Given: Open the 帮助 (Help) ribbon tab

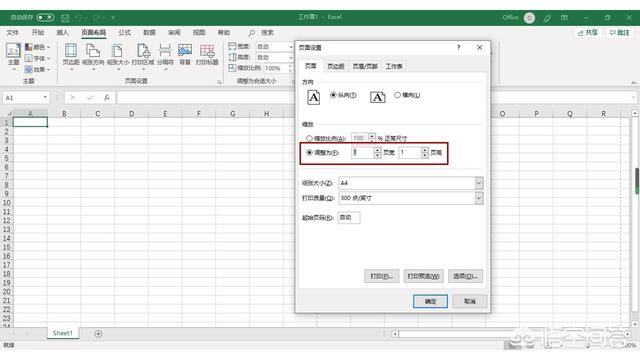Looking at the screenshot, I should coord(224,33).
